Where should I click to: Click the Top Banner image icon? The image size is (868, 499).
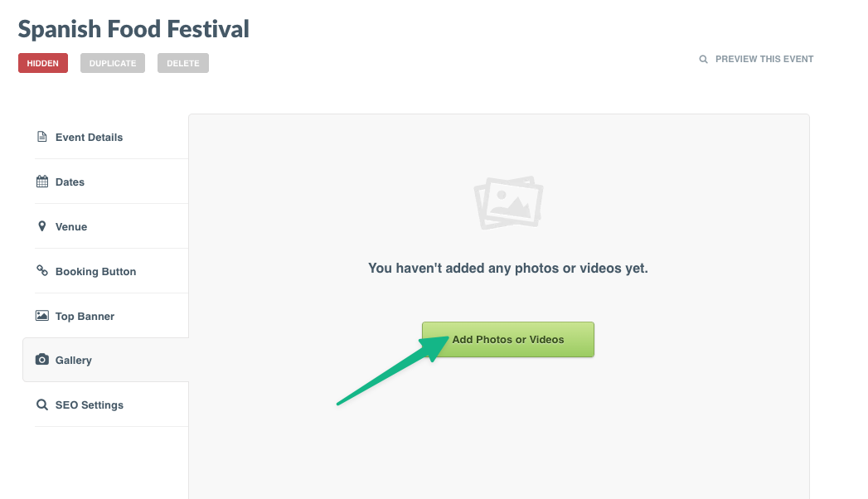coord(41,316)
